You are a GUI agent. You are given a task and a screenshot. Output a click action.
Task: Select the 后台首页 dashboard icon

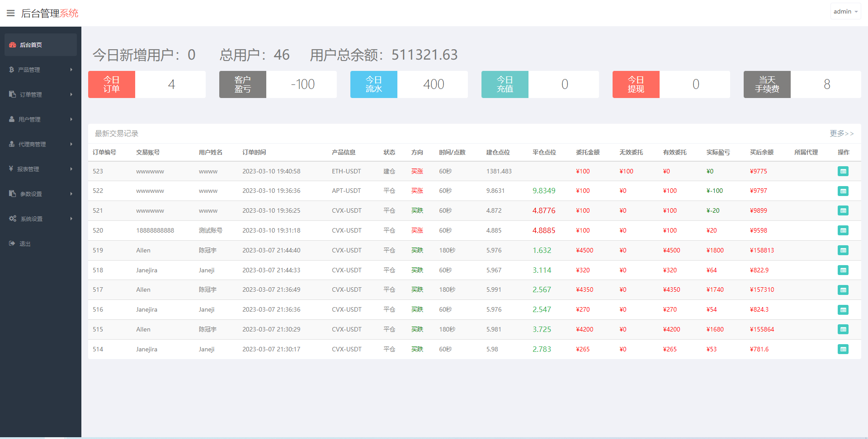point(12,44)
